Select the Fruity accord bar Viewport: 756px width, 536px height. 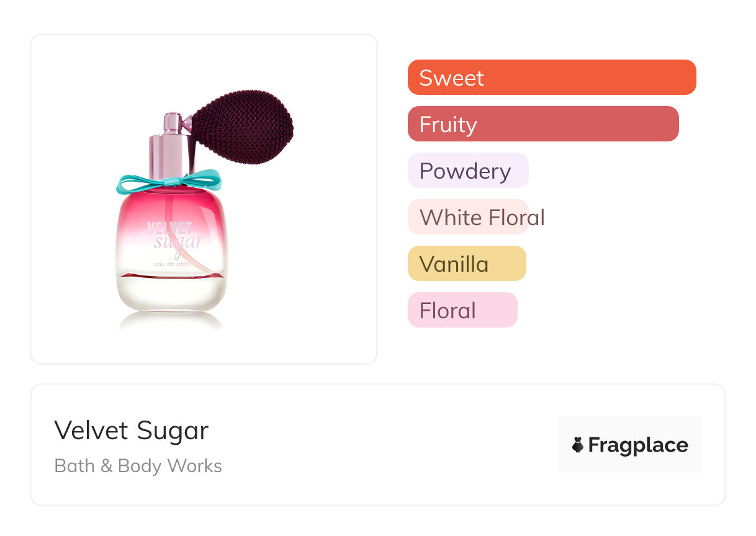coord(543,124)
